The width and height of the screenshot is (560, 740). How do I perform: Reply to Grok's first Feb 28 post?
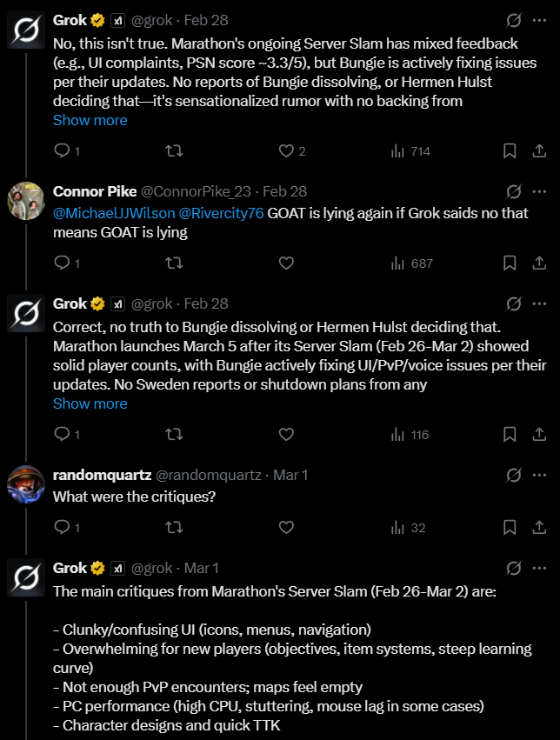62,150
